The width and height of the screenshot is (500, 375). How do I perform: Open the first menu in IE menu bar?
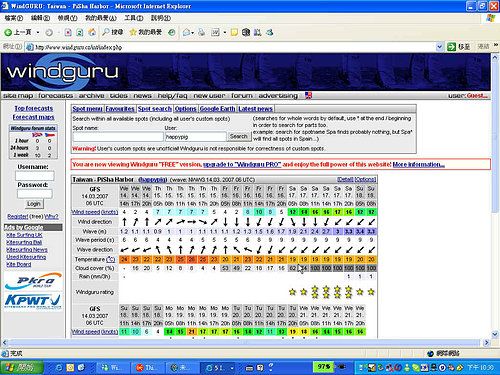coord(14,18)
